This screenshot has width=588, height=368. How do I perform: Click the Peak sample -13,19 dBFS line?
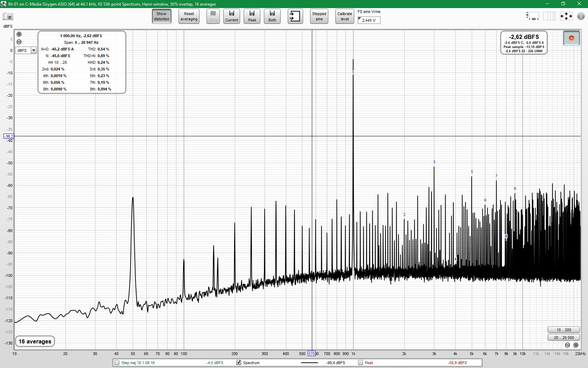524,47
